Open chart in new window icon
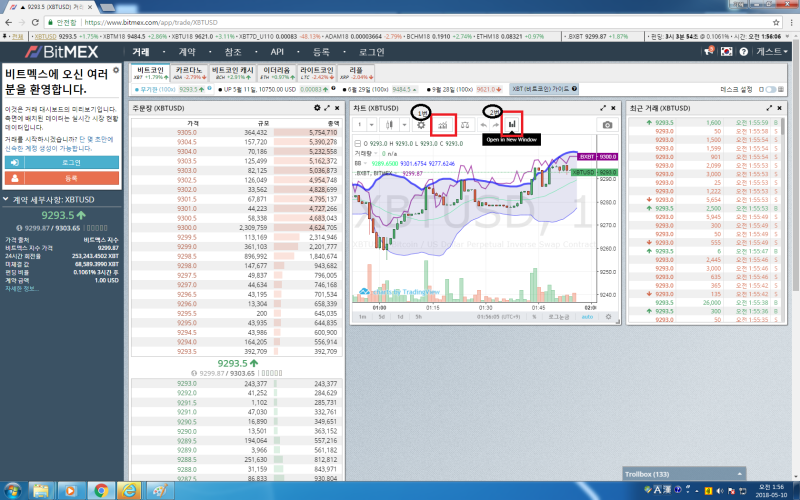The image size is (800, 500). pyautogui.click(x=512, y=124)
